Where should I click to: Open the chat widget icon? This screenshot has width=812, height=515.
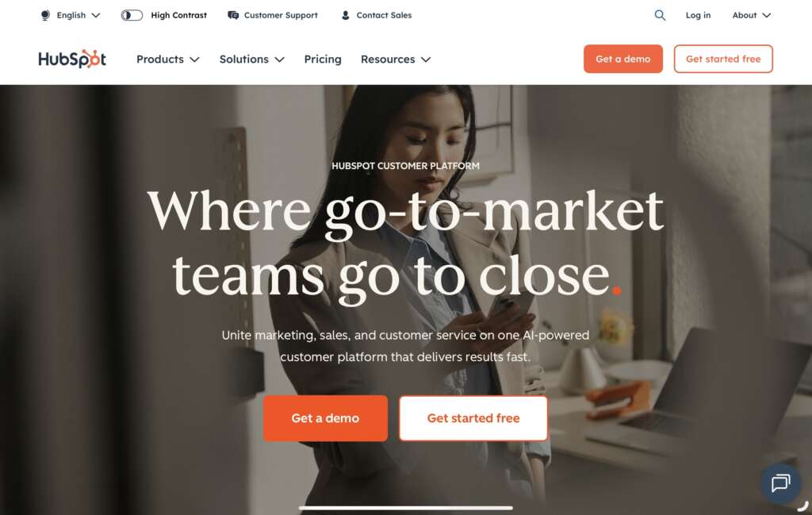[780, 483]
